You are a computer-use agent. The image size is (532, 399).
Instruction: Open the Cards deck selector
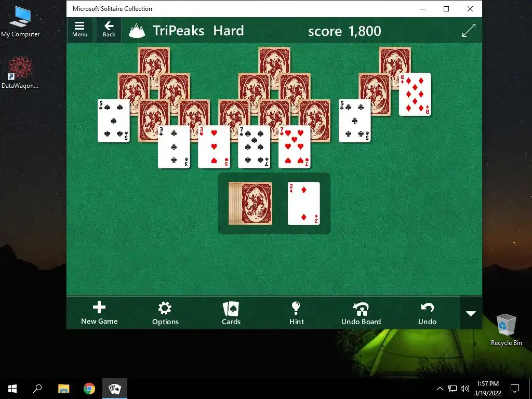point(231,313)
